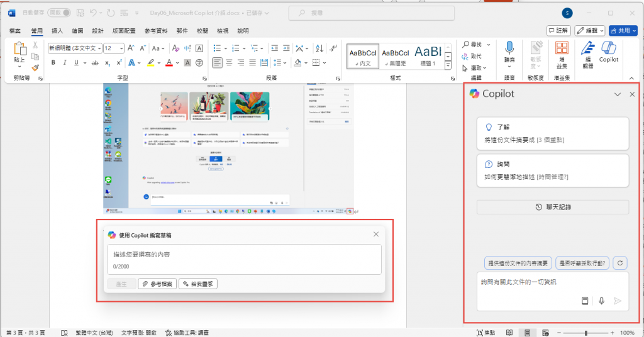Screen dimensions: 644x337
Task: Toggle Italic formatting
Action: (65, 63)
